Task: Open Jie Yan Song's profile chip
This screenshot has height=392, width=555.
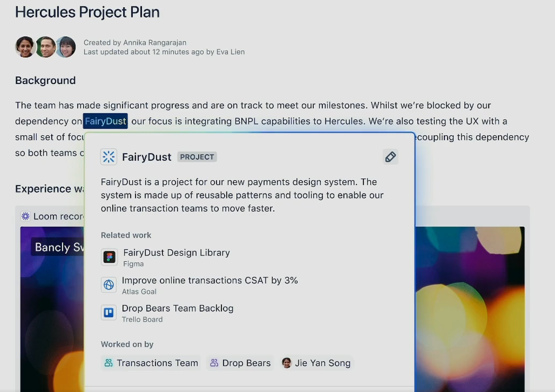Action: [x=317, y=363]
